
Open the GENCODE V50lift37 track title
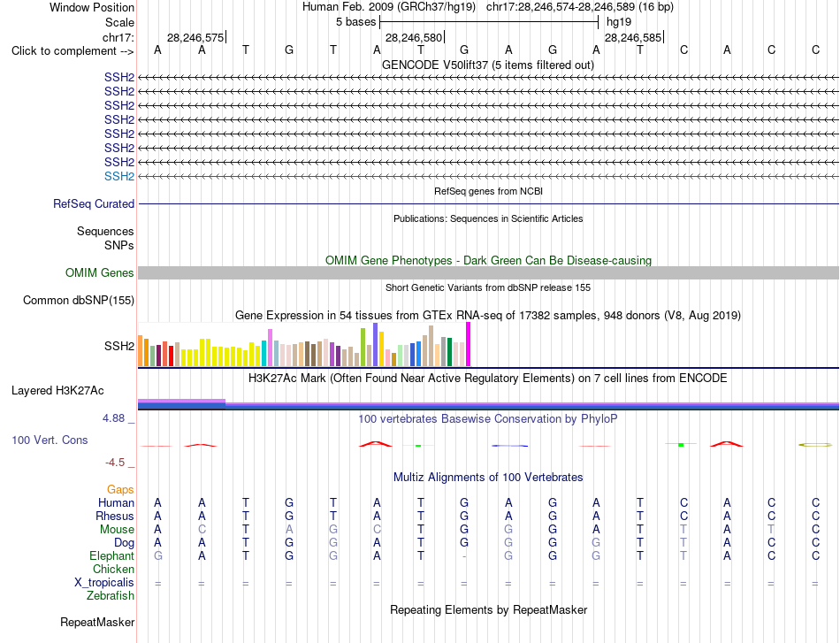(487, 65)
